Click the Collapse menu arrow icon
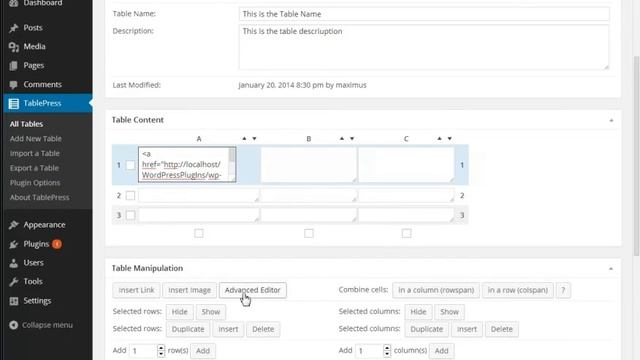The image size is (640, 360). 13,325
